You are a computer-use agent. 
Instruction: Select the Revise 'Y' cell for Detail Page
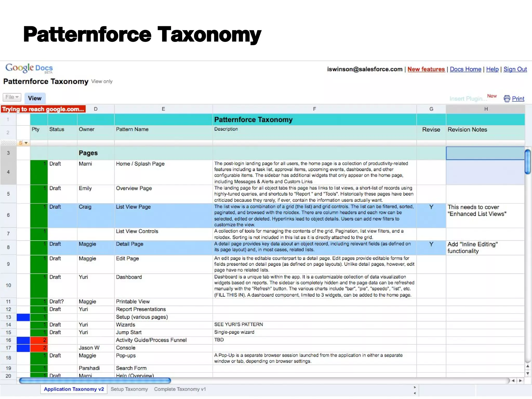431,248
